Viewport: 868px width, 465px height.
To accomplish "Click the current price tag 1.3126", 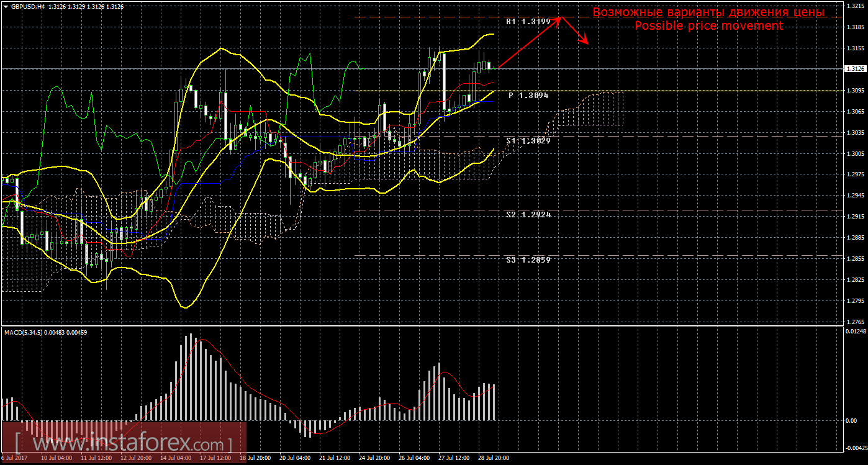I will pyautogui.click(x=855, y=69).
